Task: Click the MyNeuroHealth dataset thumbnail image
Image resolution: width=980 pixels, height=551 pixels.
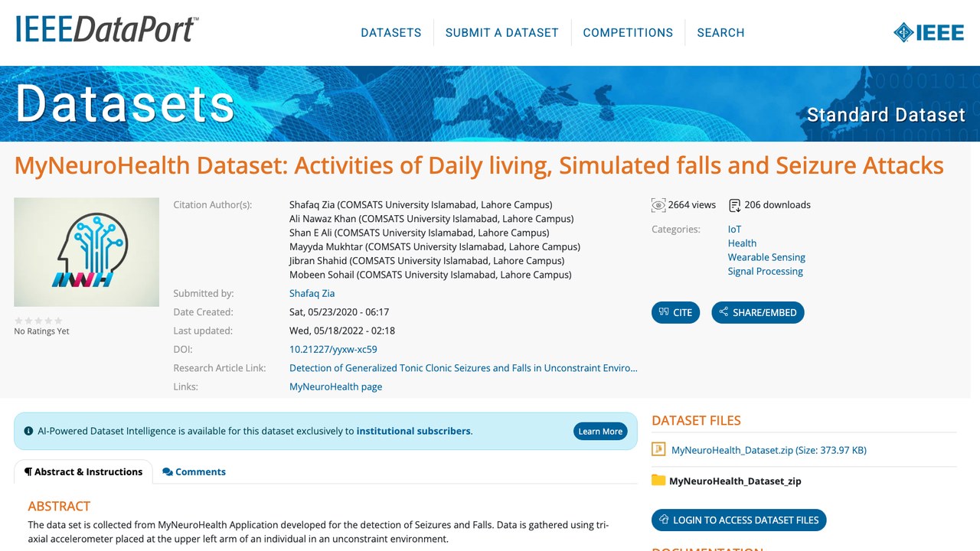Action: 87,253
